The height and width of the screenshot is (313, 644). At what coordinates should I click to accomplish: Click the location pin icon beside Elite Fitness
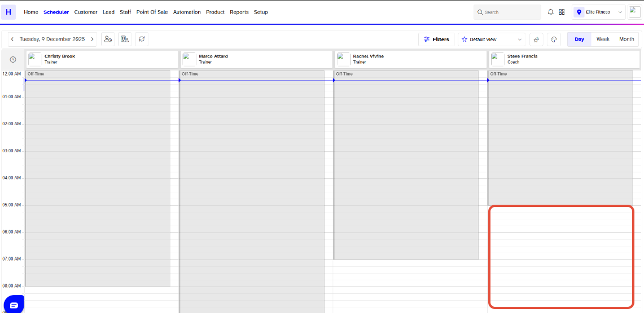tap(579, 12)
